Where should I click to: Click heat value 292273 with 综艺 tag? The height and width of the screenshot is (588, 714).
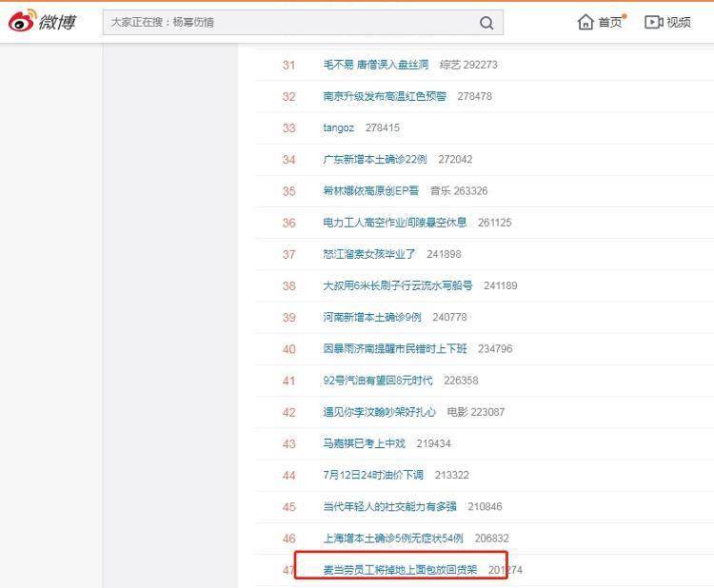468,65
